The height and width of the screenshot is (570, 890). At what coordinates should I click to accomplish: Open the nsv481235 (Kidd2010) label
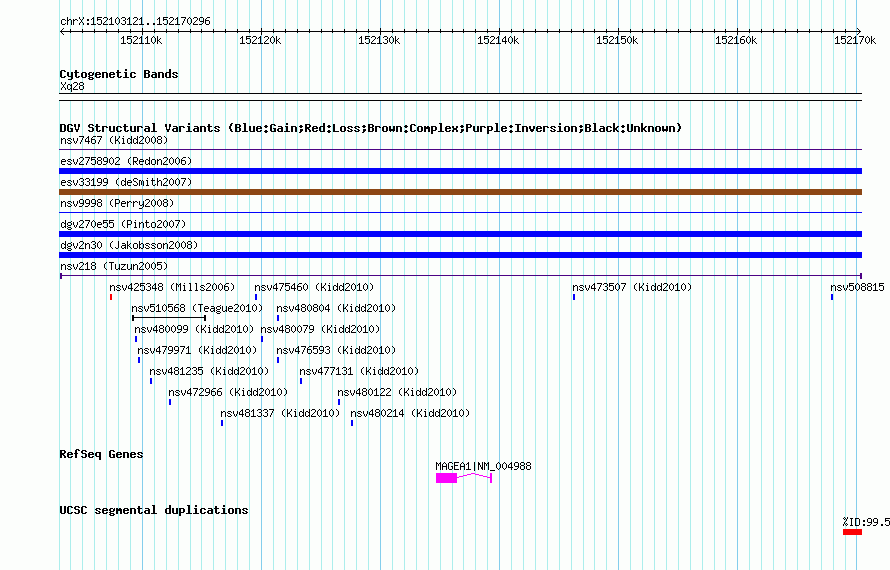pyautogui.click(x=209, y=371)
